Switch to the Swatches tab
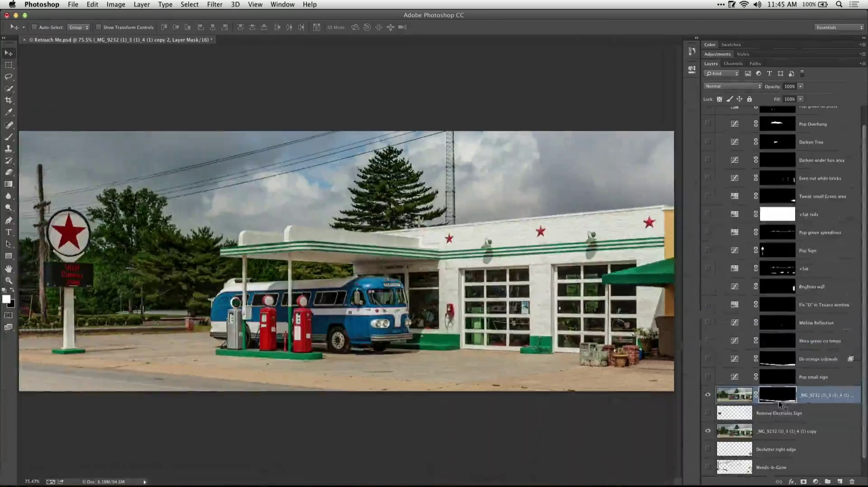The width and height of the screenshot is (868, 487). point(731,45)
